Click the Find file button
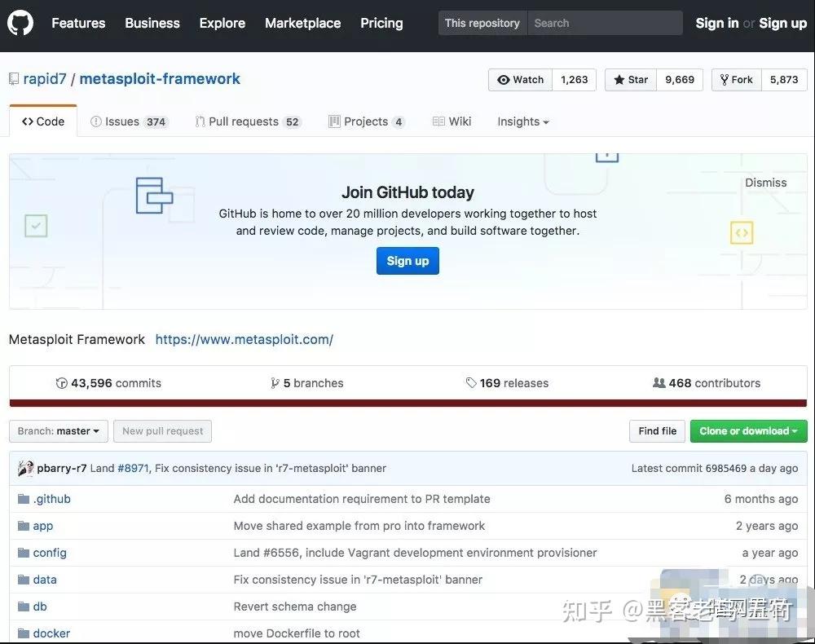 coord(658,431)
